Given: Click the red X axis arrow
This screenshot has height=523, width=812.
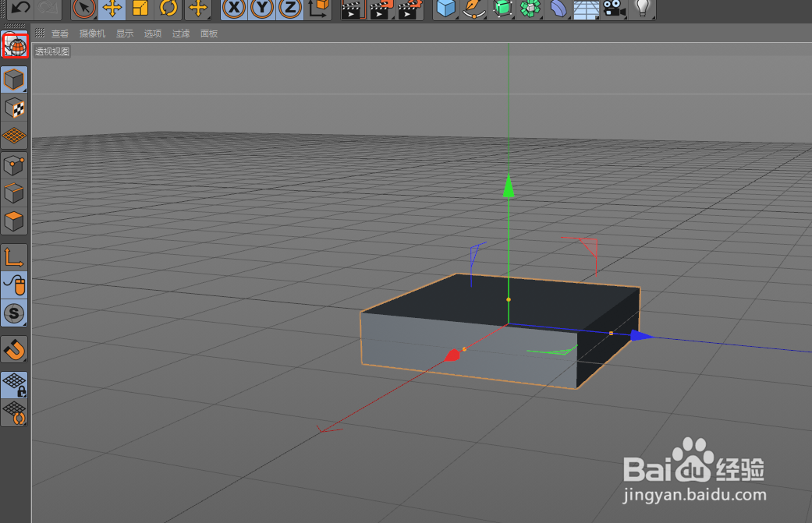Looking at the screenshot, I should pyautogui.click(x=452, y=355).
